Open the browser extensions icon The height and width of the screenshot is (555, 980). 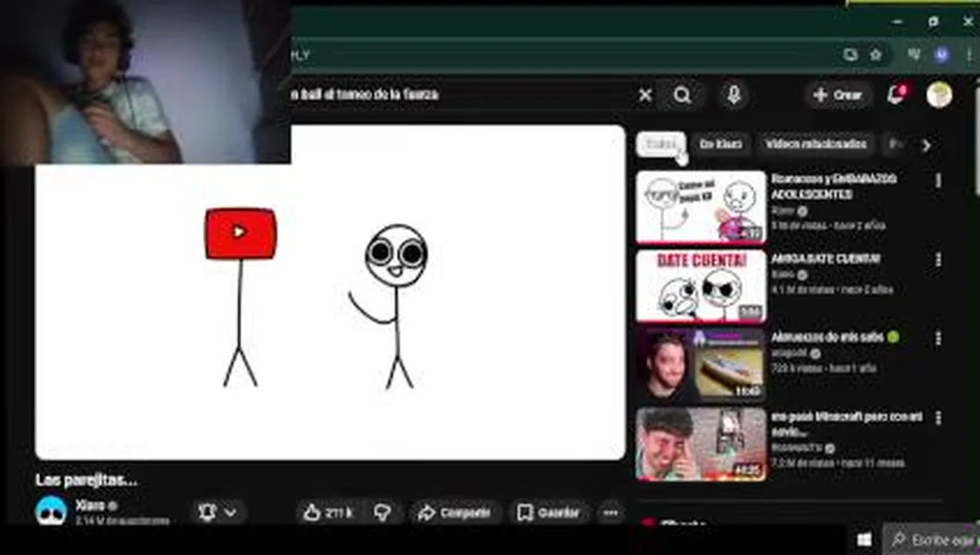pyautogui.click(x=915, y=55)
